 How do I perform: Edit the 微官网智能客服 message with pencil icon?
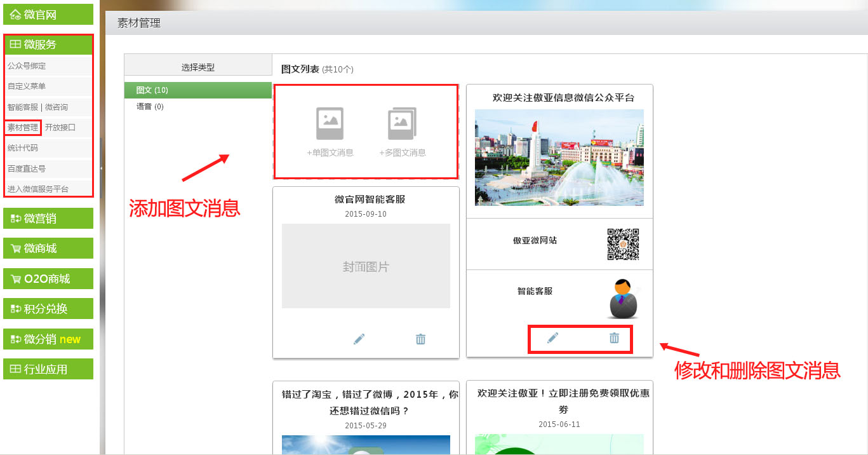tap(359, 339)
